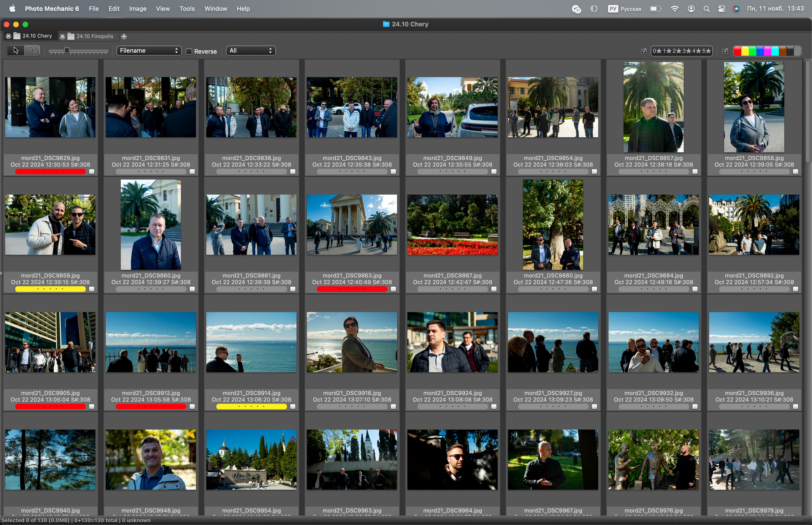Screen dimensions: 812x525
Task: Open Control Center in menu bar
Action: (722, 9)
